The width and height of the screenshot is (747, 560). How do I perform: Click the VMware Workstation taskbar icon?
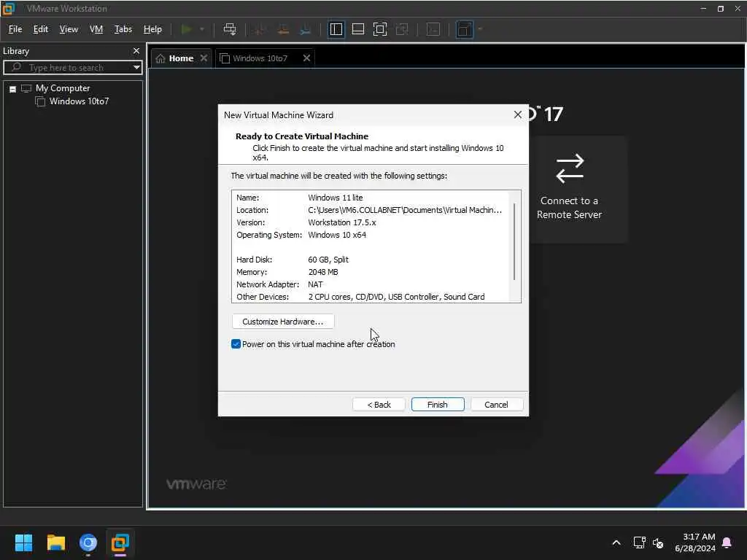(x=120, y=542)
